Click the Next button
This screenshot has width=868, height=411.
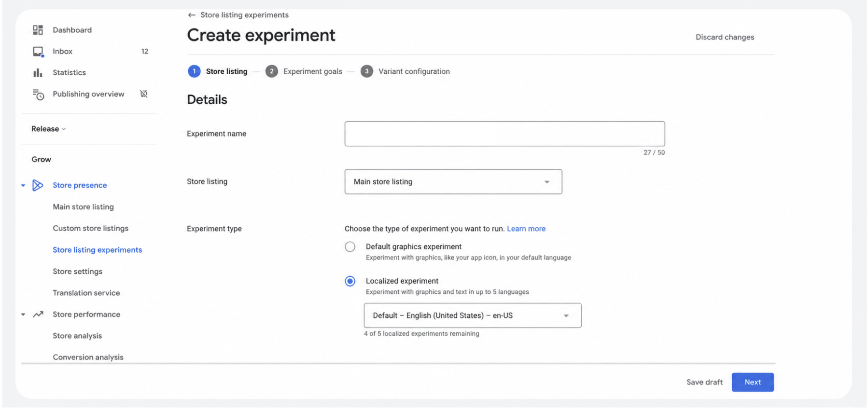pyautogui.click(x=753, y=383)
